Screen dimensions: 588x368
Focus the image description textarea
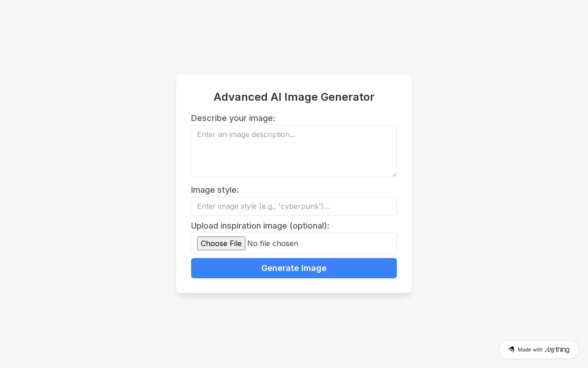pos(294,151)
